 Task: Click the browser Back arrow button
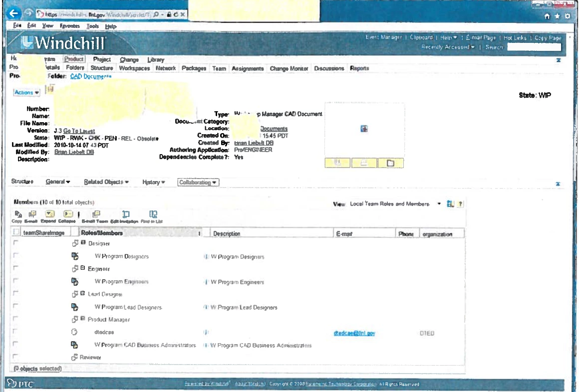click(14, 14)
